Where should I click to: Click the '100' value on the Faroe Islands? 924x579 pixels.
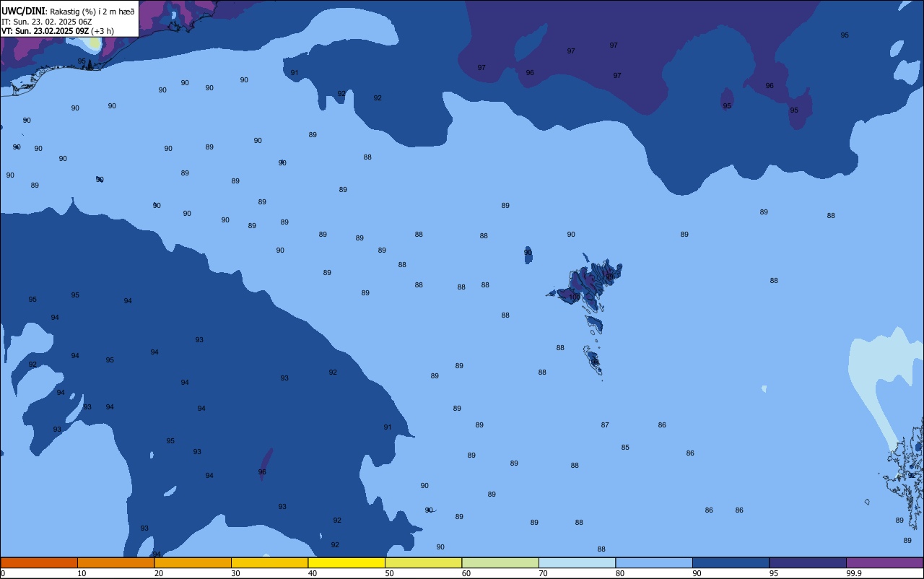tap(575, 297)
